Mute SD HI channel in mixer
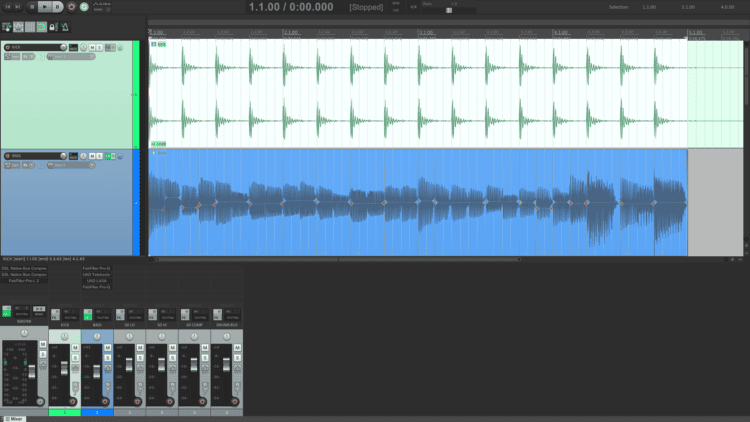 (172, 347)
